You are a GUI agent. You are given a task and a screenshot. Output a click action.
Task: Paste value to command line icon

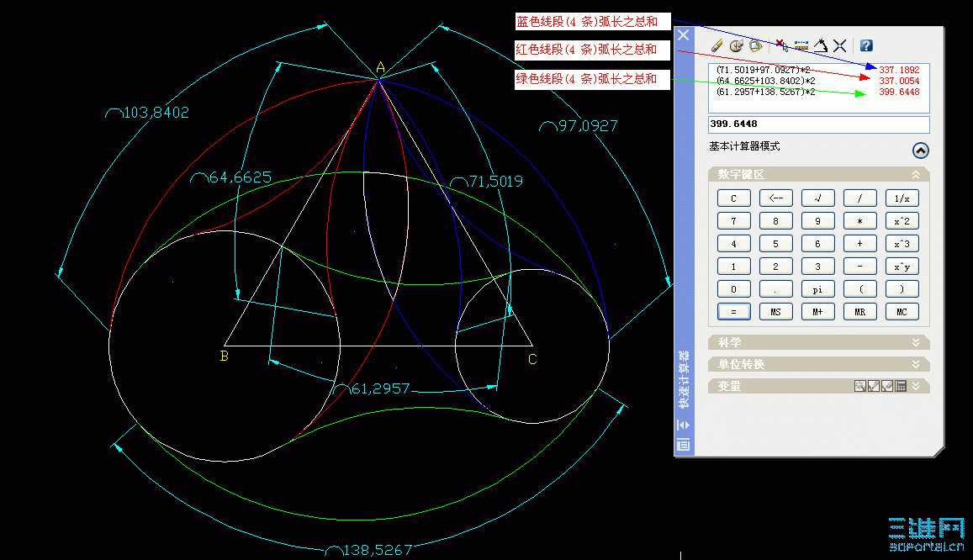click(755, 45)
